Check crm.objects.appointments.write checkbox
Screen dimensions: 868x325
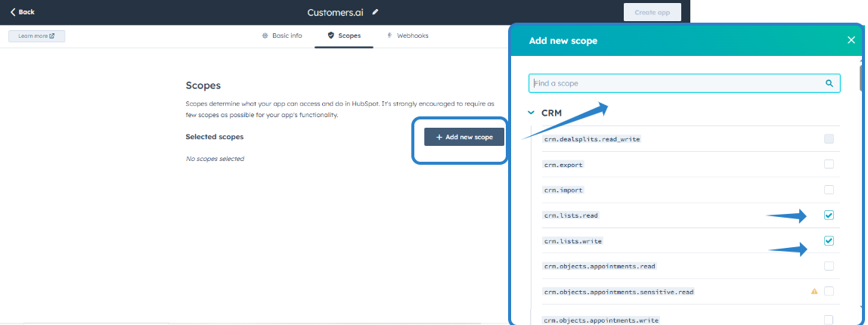829,320
